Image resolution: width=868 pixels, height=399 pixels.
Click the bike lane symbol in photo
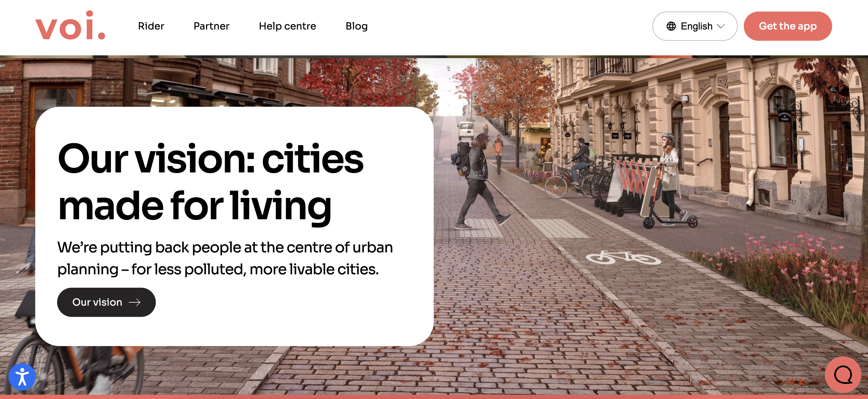click(624, 258)
